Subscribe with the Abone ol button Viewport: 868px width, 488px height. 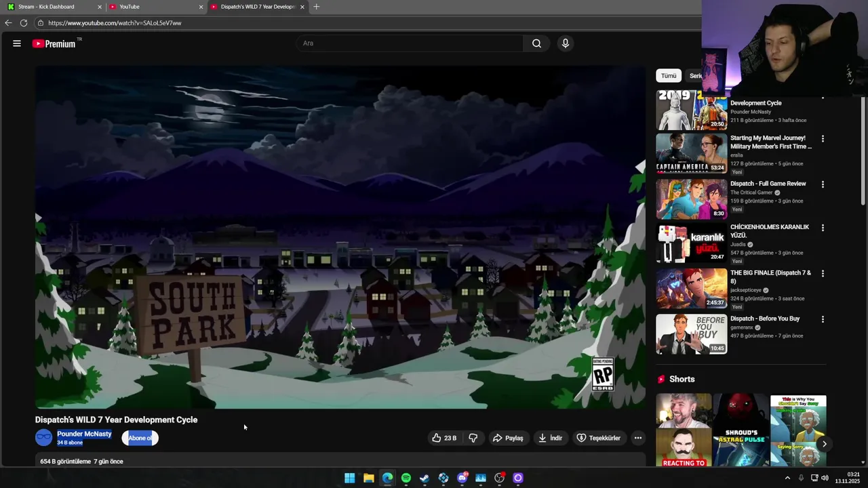click(x=140, y=438)
